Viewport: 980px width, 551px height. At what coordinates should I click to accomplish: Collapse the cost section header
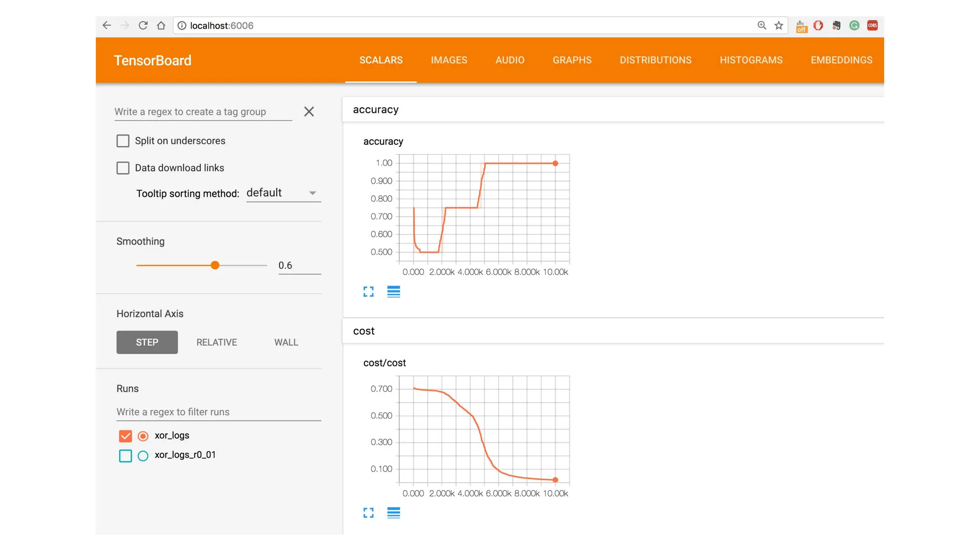pyautogui.click(x=364, y=331)
